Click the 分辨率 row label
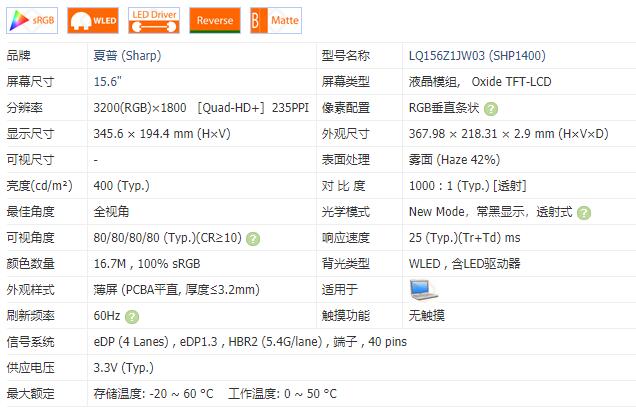Screen dimensions: 636x409 point(24,108)
